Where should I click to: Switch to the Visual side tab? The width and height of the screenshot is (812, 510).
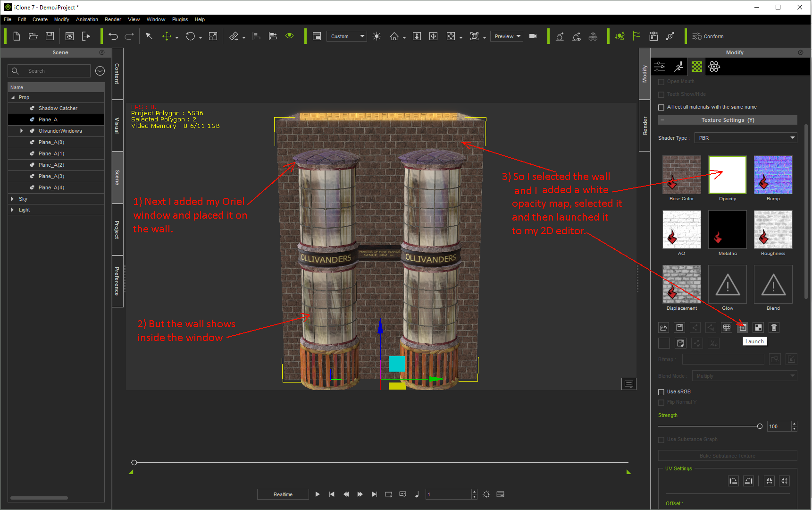tap(117, 126)
